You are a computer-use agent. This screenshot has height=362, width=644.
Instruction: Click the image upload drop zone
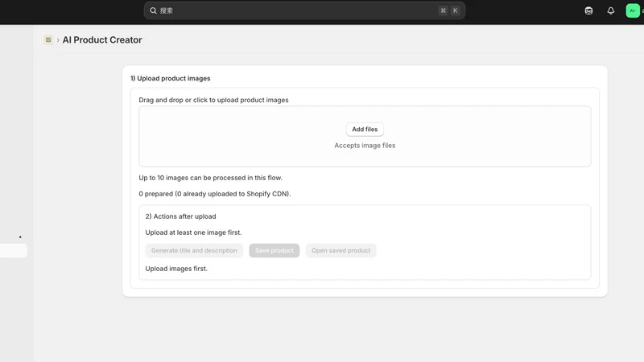pyautogui.click(x=365, y=136)
